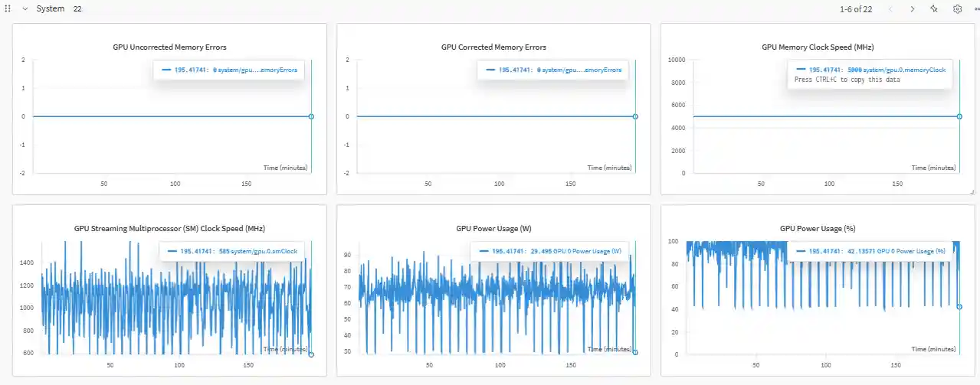980x385 pixels.
Task: Click the smClock legend entry
Action: pyautogui.click(x=233, y=251)
